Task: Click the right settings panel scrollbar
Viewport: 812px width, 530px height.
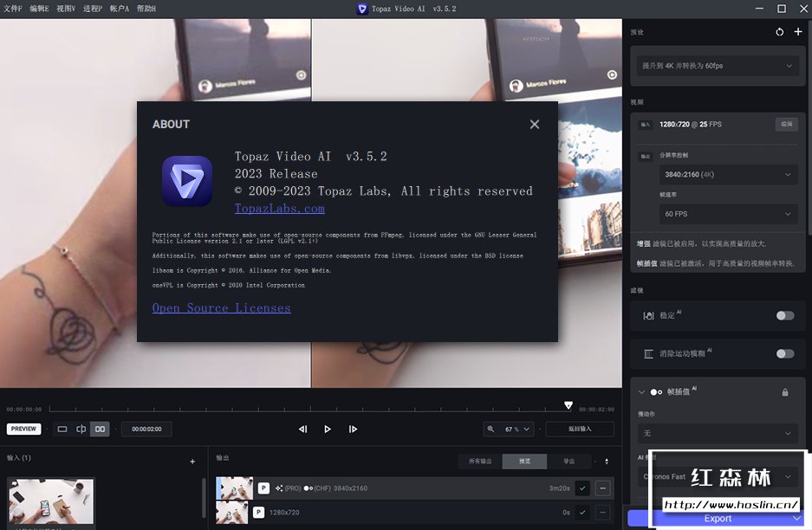Action: click(x=809, y=129)
